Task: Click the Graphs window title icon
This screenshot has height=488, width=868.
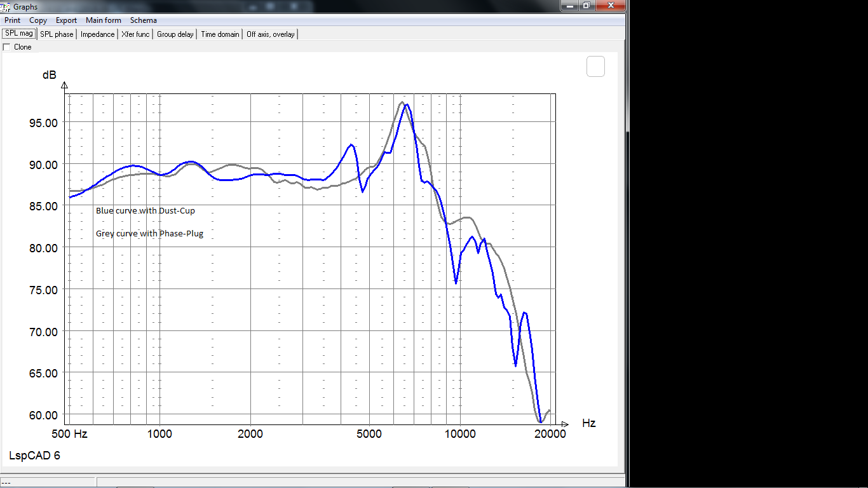Action: [6, 6]
